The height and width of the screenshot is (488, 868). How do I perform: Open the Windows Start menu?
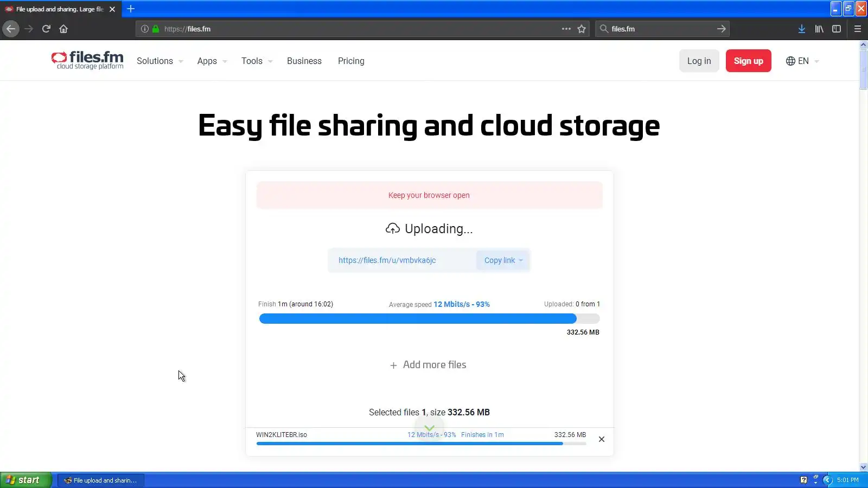[26, 480]
